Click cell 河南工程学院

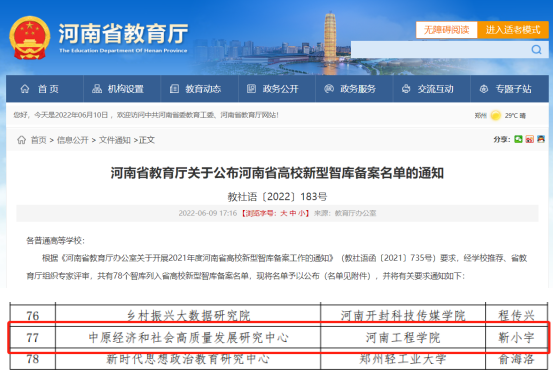(x=403, y=337)
